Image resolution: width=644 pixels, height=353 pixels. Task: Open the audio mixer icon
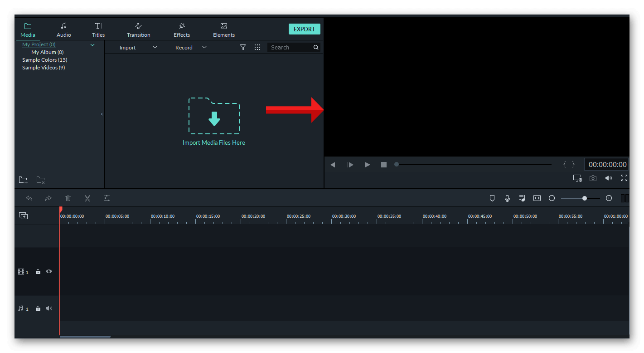click(522, 198)
